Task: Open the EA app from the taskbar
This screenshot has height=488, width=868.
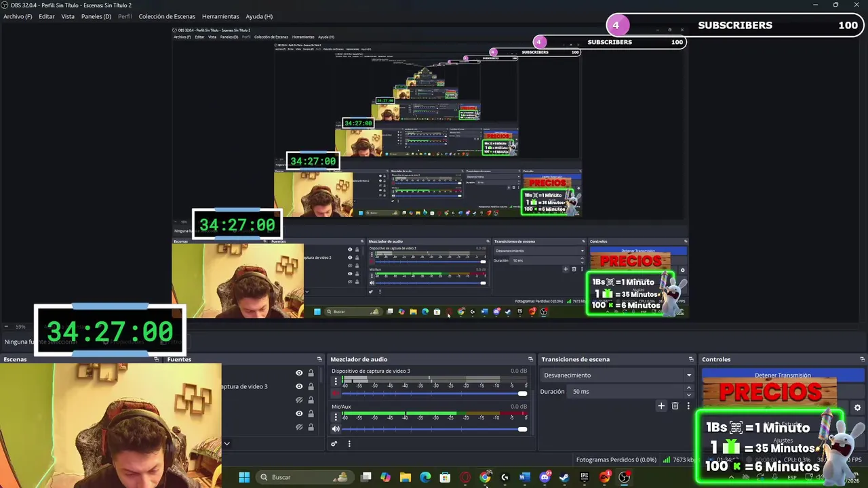Action: point(604,477)
